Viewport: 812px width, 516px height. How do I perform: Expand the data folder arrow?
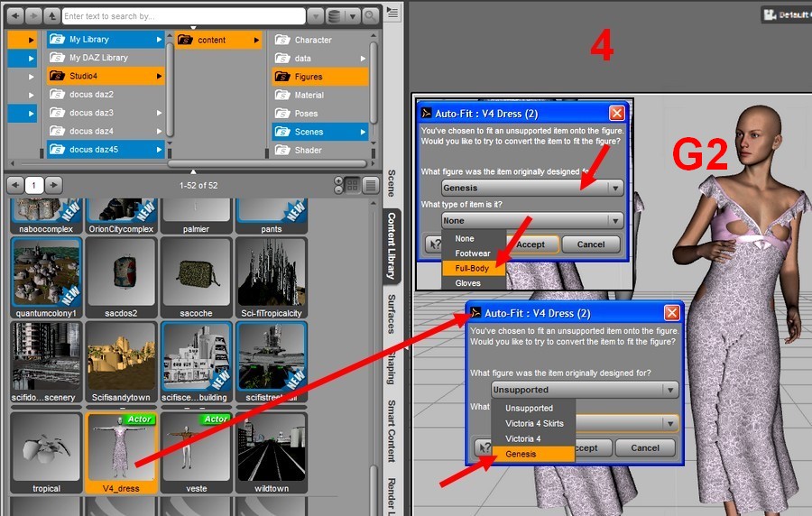363,59
